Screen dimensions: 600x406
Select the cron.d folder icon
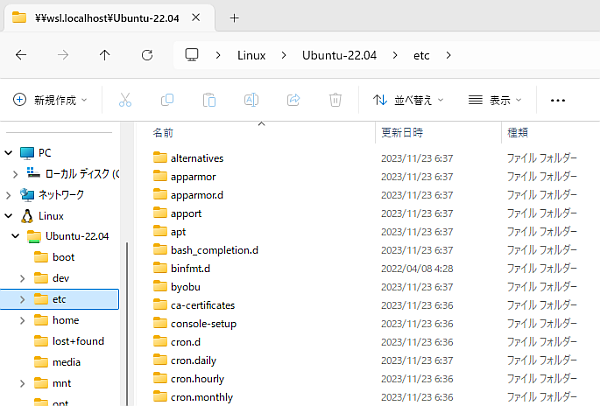pos(160,341)
